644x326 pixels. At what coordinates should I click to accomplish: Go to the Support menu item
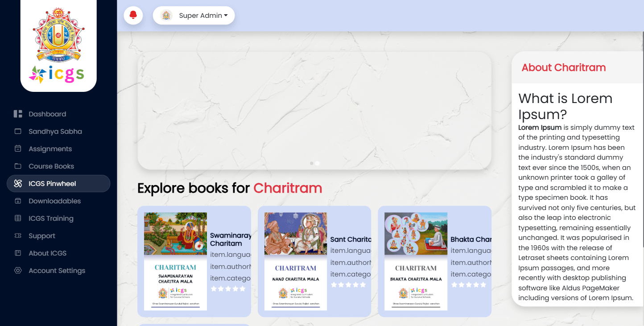(x=42, y=235)
